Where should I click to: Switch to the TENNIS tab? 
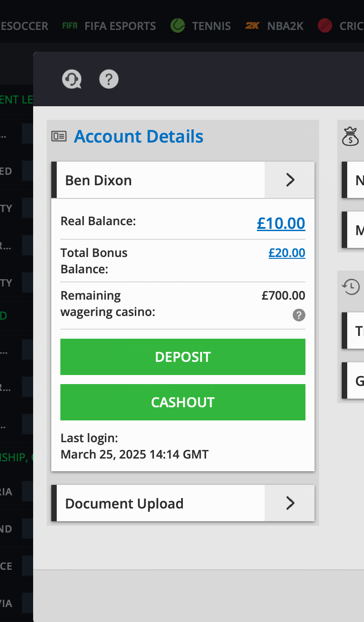(211, 26)
